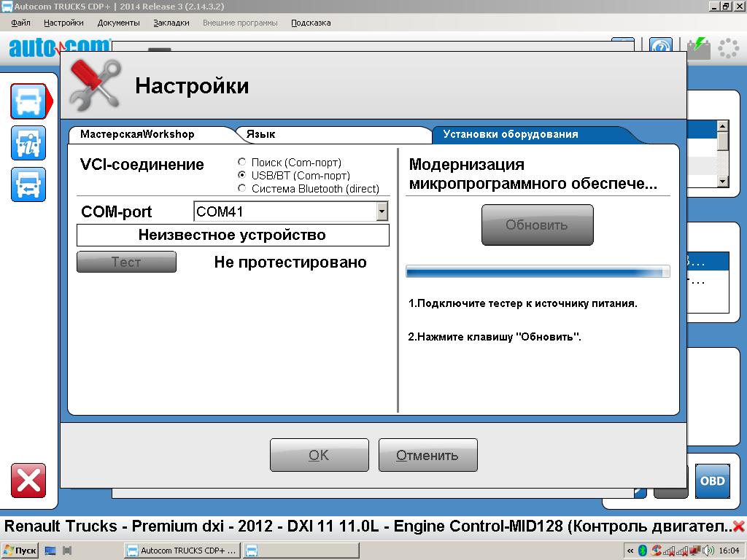Click the Тест button
The image size is (747, 560).
pyautogui.click(x=126, y=262)
